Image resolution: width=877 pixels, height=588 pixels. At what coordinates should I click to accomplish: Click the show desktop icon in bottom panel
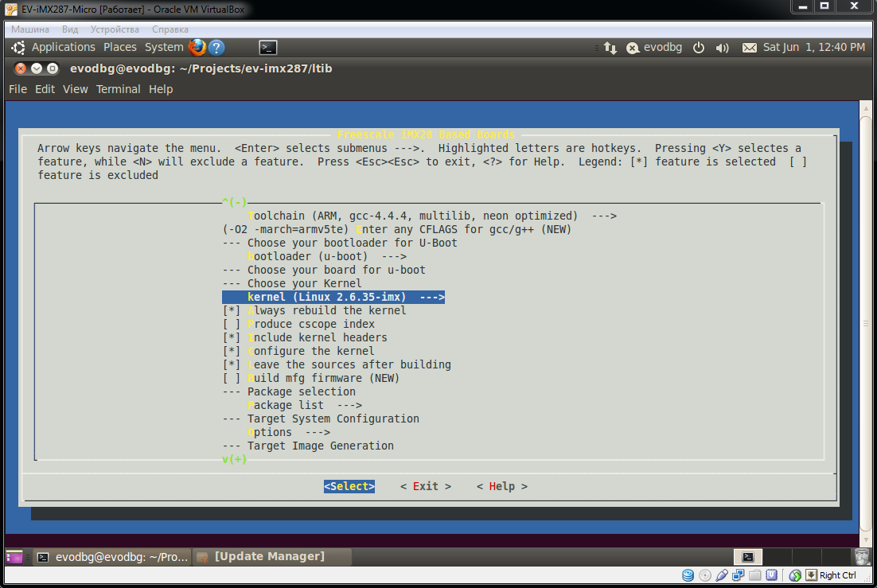point(14,557)
